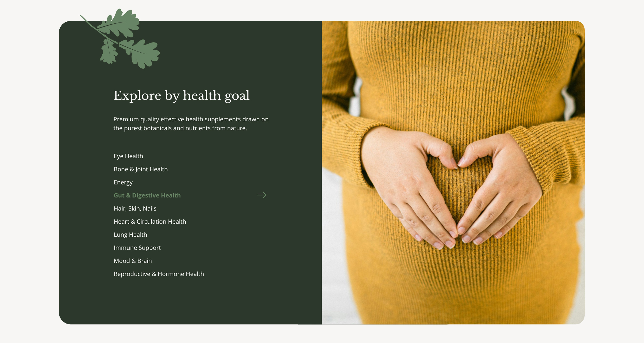This screenshot has width=644, height=343.
Task: Choose Immune Support from the list
Action: 137,248
